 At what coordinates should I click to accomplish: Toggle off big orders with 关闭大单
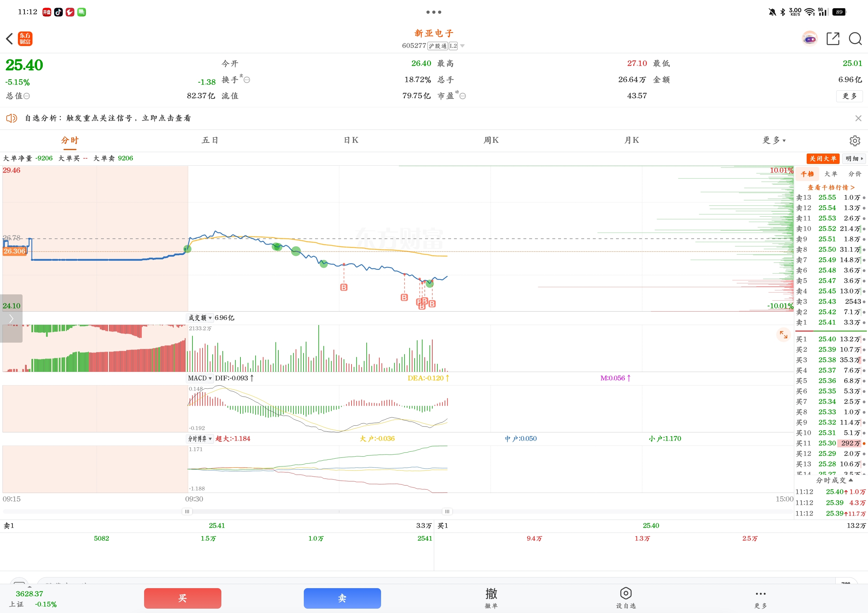[823, 159]
